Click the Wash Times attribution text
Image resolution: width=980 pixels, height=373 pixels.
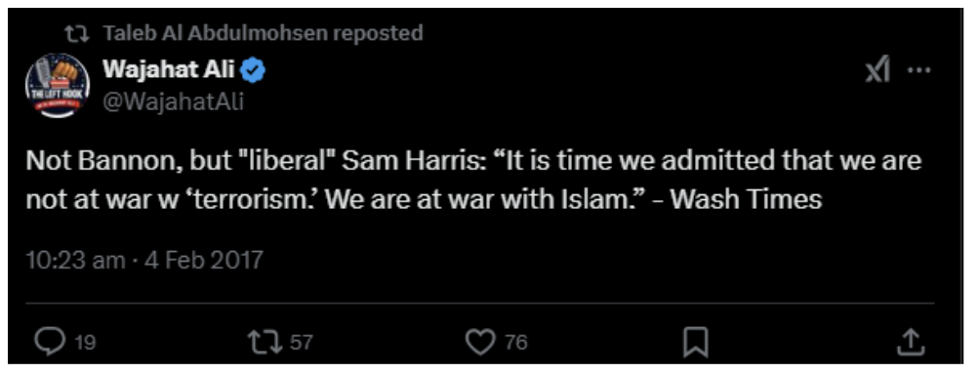click(x=750, y=199)
